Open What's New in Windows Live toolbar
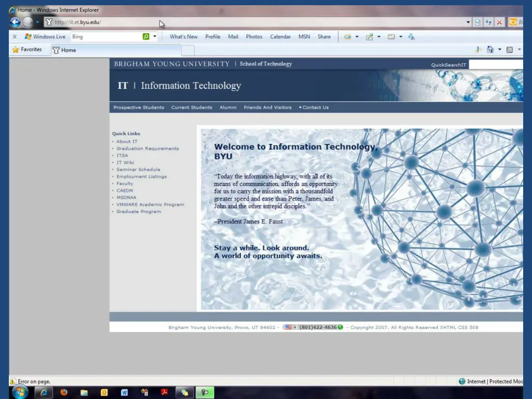The width and height of the screenshot is (532, 399). (183, 37)
